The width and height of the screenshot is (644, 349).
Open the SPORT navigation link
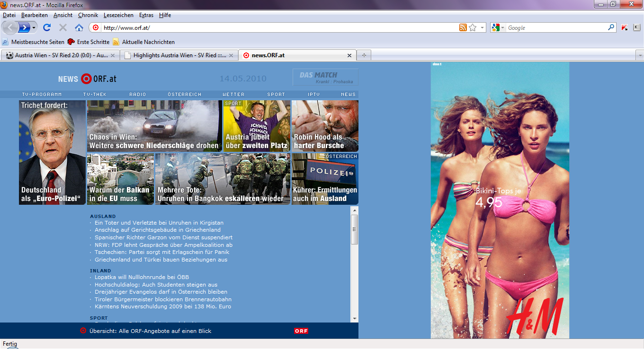(x=277, y=95)
